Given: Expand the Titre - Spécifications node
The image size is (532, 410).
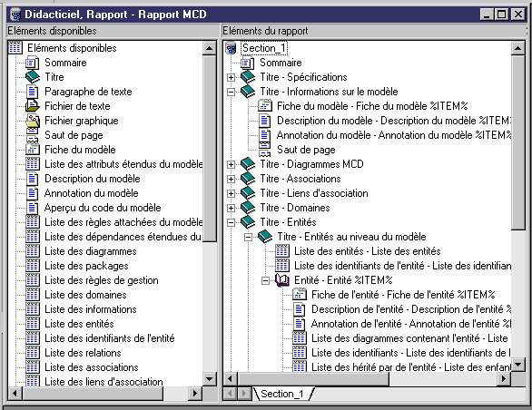Looking at the screenshot, I should click(232, 77).
